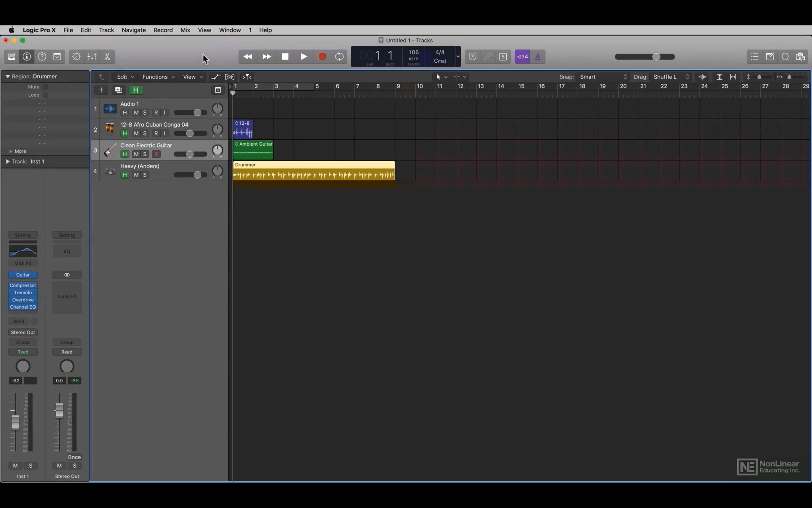Open Quick Help button
Viewport: 812px width, 508px height.
42,57
